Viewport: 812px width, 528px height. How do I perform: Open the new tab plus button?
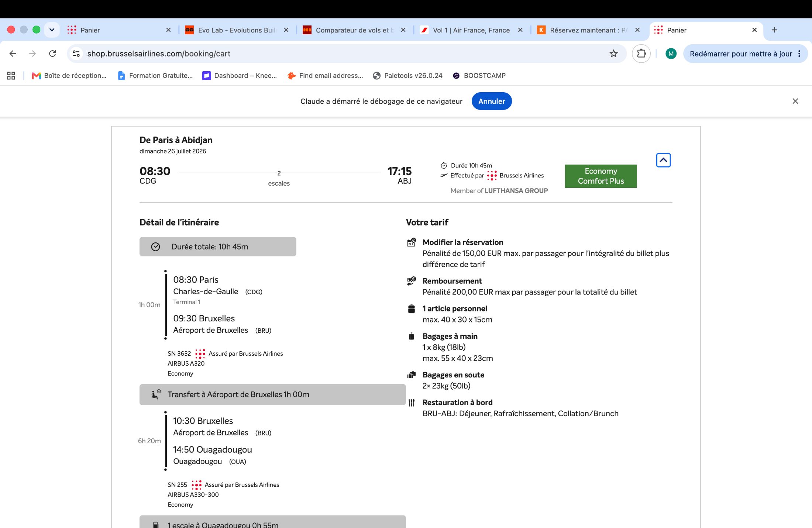click(775, 30)
